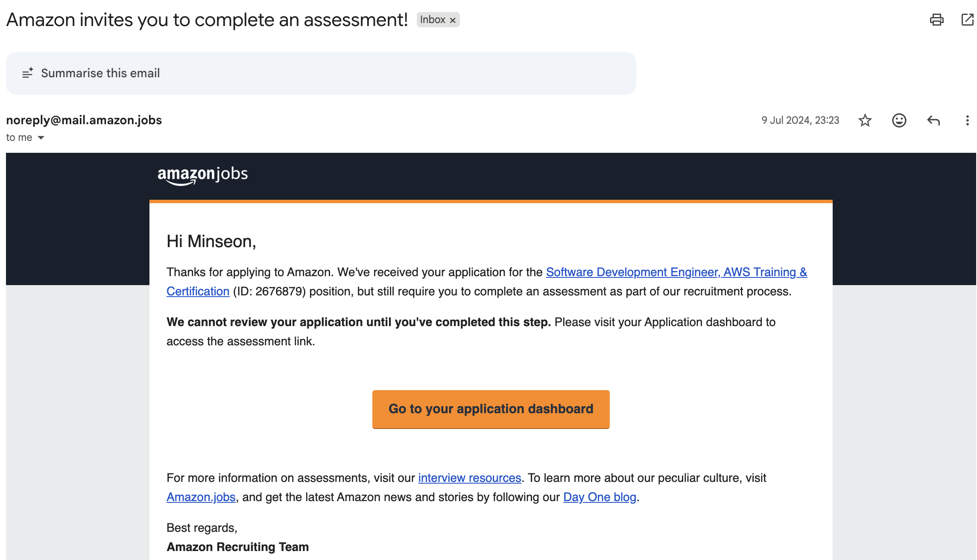Open the interview resources link
This screenshot has width=977, height=560.
470,478
